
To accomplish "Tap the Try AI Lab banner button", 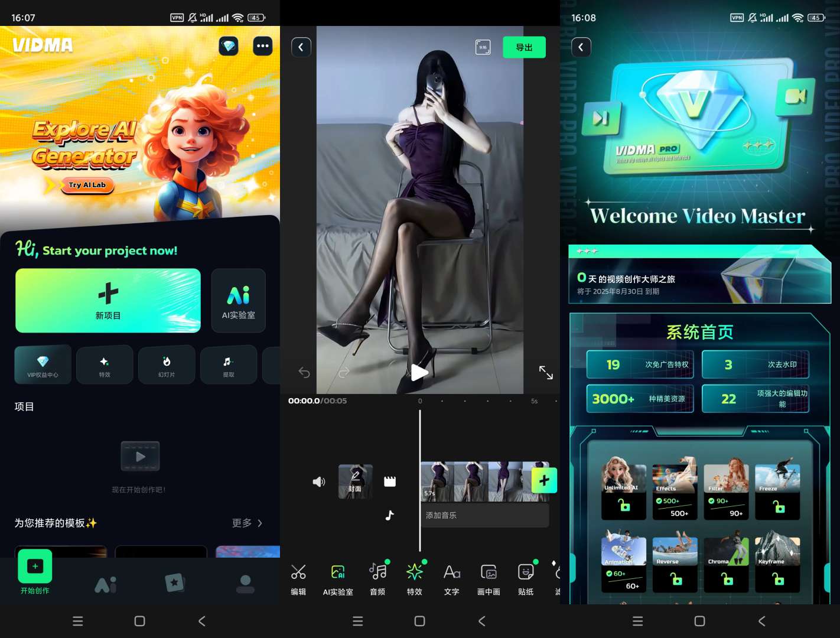I will (87, 185).
